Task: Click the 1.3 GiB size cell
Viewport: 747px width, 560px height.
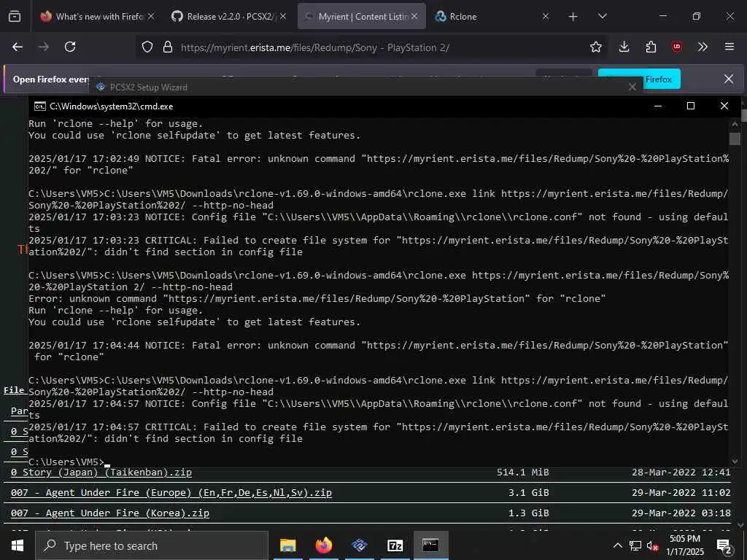Action: pos(528,513)
